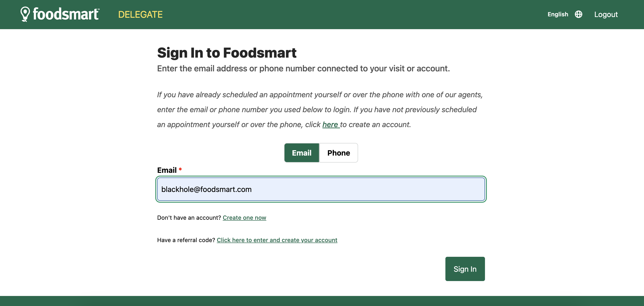Image resolution: width=644 pixels, height=306 pixels.
Task: Click the "Don't have an account?" text
Action: tap(189, 218)
